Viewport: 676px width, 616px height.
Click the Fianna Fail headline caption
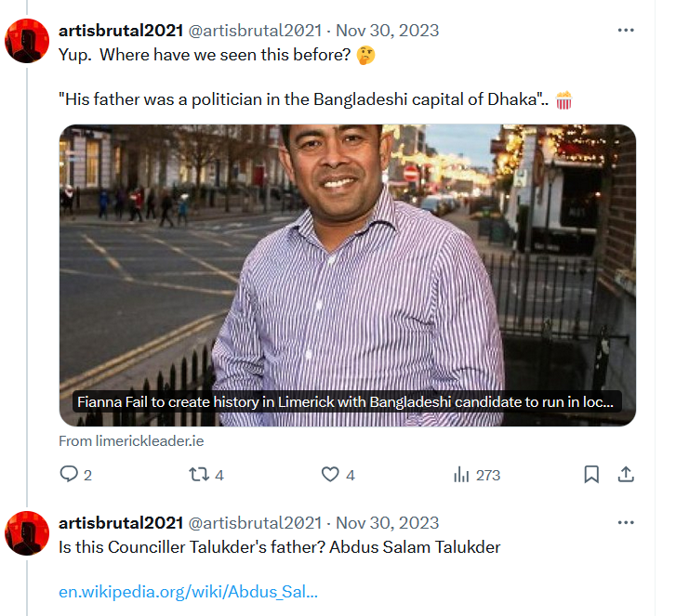(347, 401)
